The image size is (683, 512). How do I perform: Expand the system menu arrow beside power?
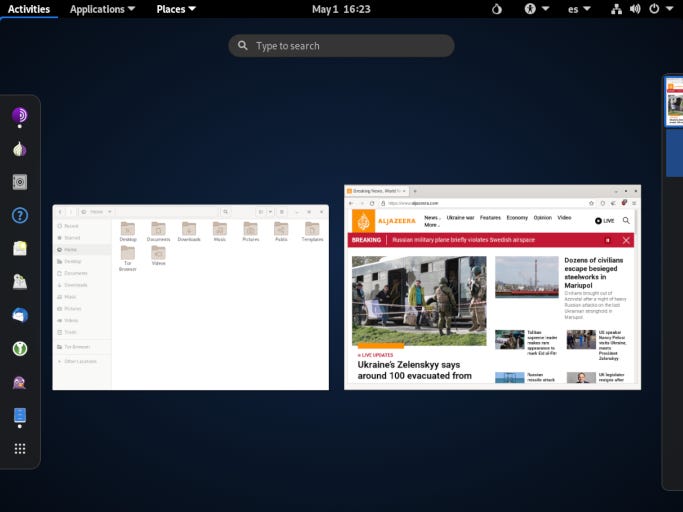[669, 9]
